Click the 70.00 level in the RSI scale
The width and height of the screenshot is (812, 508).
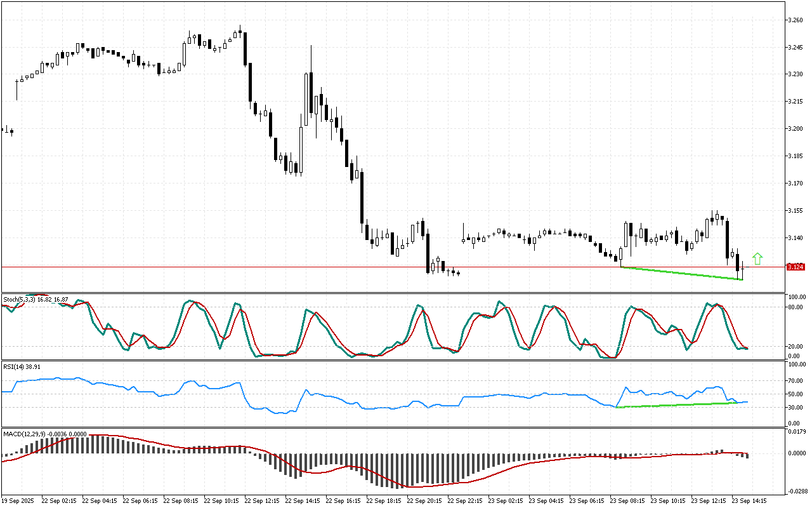point(796,381)
